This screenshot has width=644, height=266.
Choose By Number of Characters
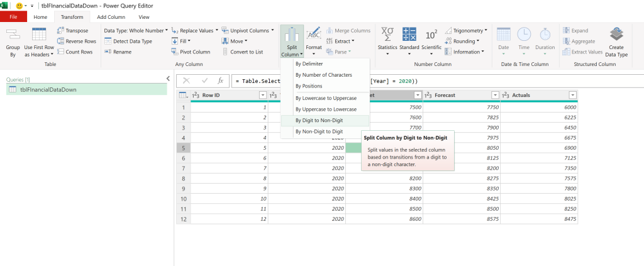325,75
